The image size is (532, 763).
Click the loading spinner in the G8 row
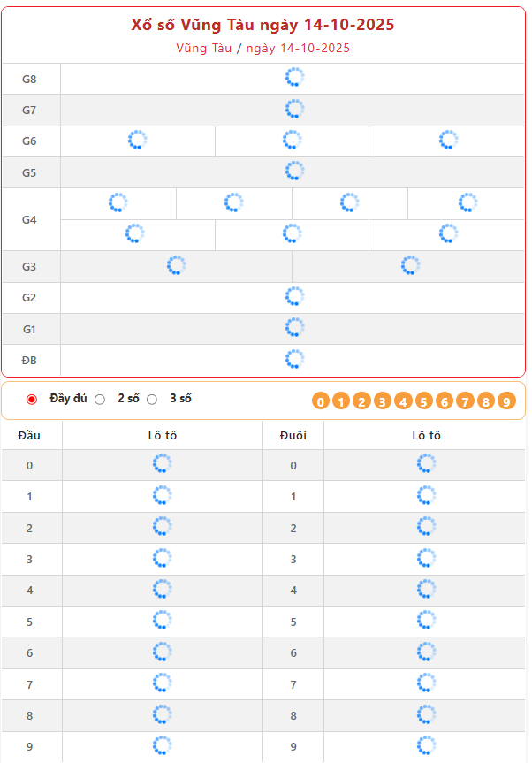click(294, 79)
